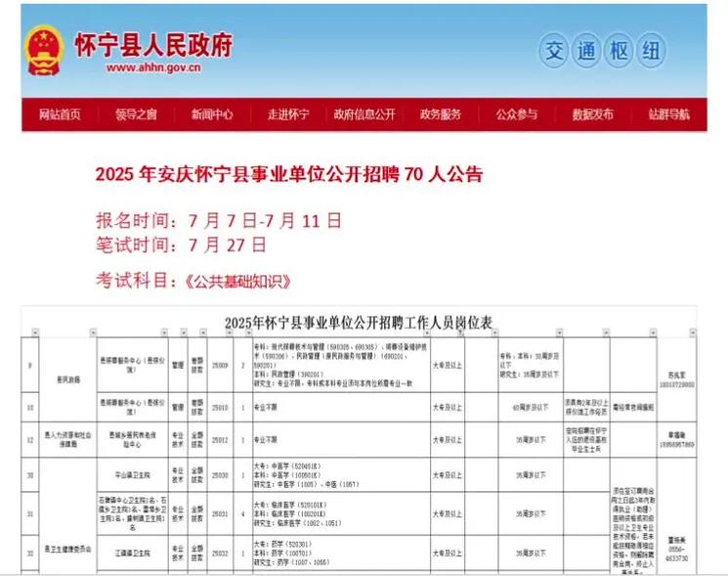Select the cell with job code 25012
Viewport: 728px width, 576px height.
coord(220,440)
